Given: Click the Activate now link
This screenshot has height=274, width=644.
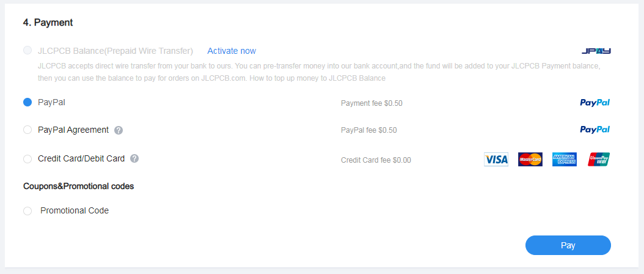Looking at the screenshot, I should [x=232, y=51].
